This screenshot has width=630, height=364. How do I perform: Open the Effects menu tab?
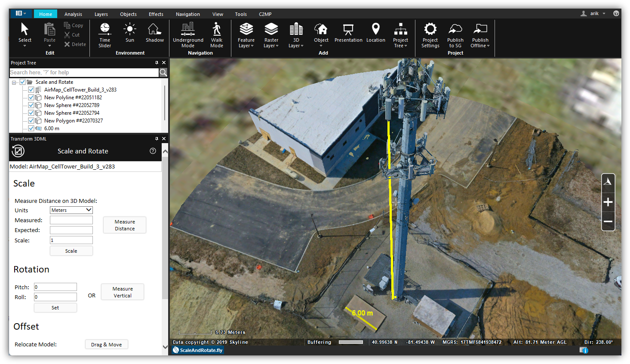[x=156, y=14]
